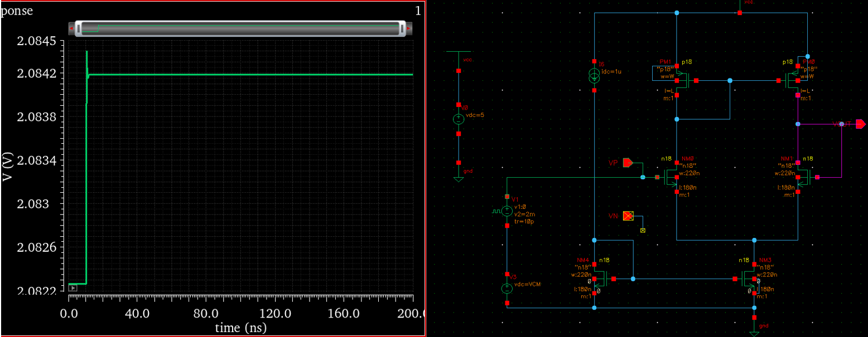Click the 80.0 time axis value
The width and height of the screenshot is (868, 337).
pyautogui.click(x=206, y=314)
